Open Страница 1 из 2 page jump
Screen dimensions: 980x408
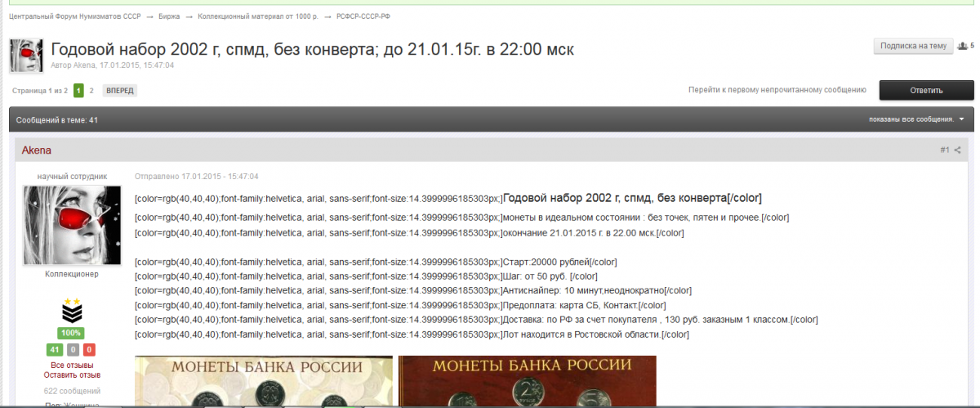(x=40, y=91)
